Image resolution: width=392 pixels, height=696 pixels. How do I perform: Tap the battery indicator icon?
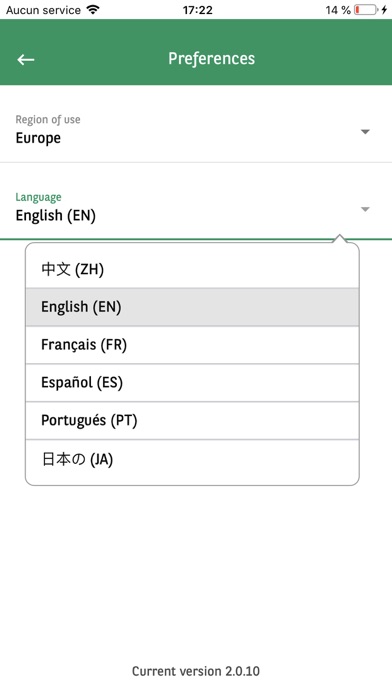[366, 10]
